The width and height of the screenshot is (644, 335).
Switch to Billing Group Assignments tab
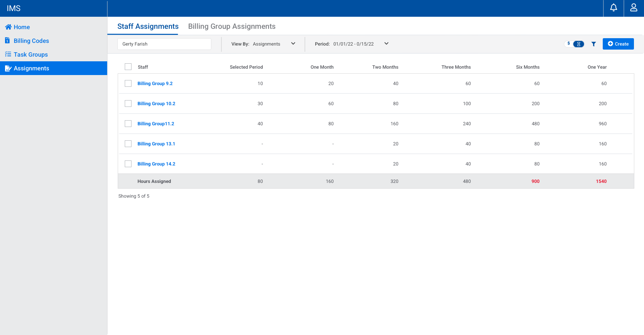(232, 26)
